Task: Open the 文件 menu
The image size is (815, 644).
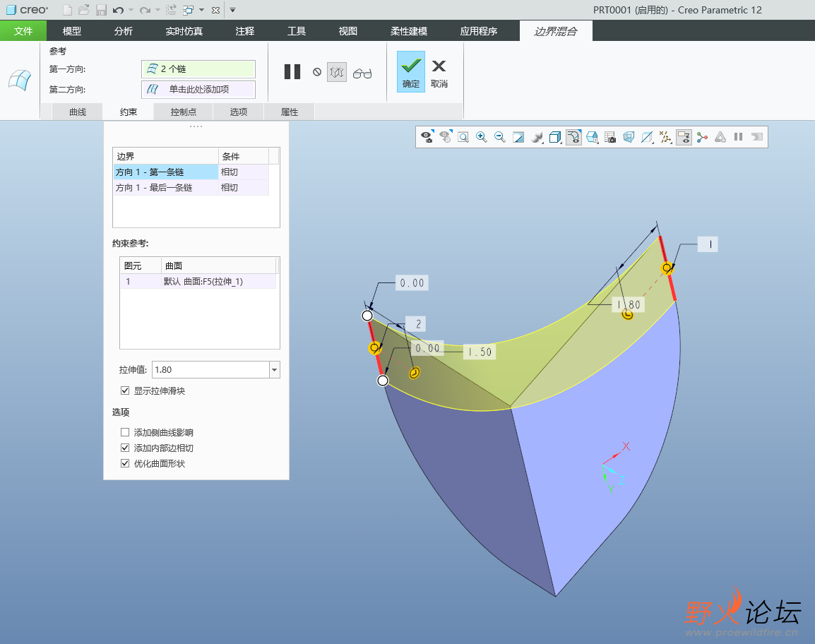Action: point(23,30)
